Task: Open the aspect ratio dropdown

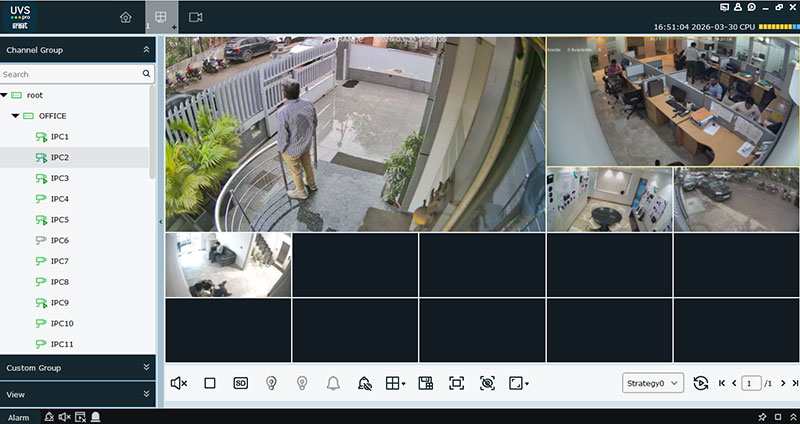Action: coord(519,383)
